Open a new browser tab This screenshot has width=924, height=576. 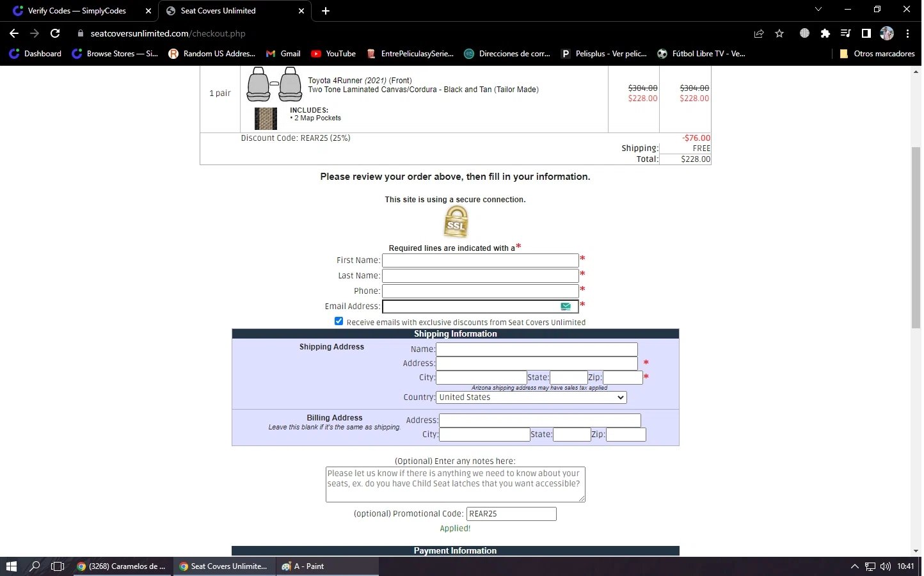[326, 11]
